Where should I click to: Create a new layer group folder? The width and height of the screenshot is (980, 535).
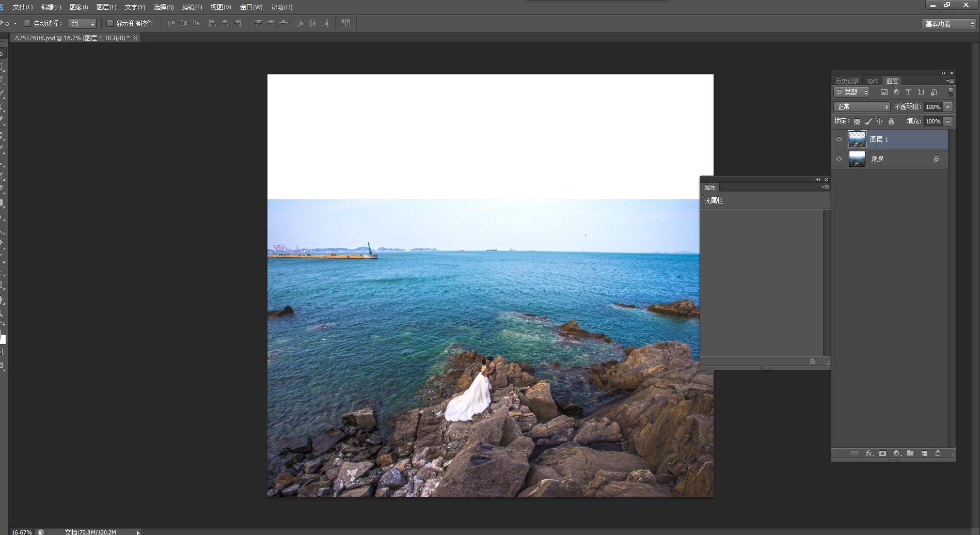pyautogui.click(x=910, y=453)
